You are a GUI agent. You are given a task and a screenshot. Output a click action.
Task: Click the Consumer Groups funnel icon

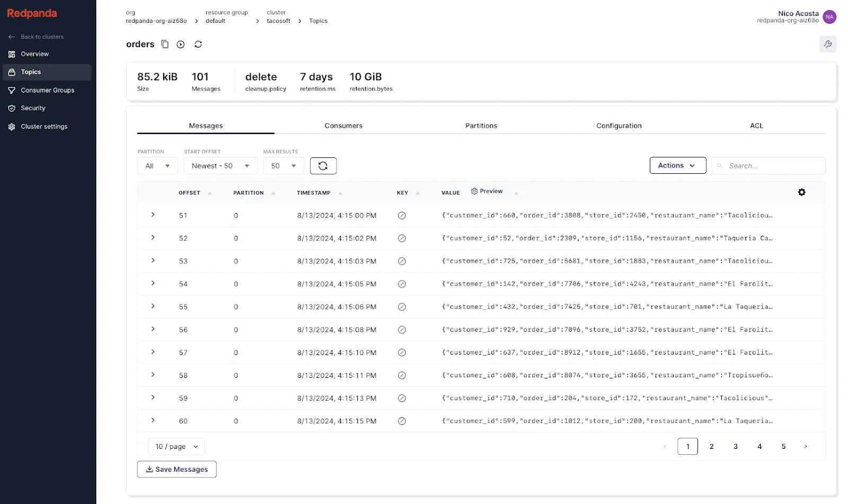pyautogui.click(x=12, y=90)
